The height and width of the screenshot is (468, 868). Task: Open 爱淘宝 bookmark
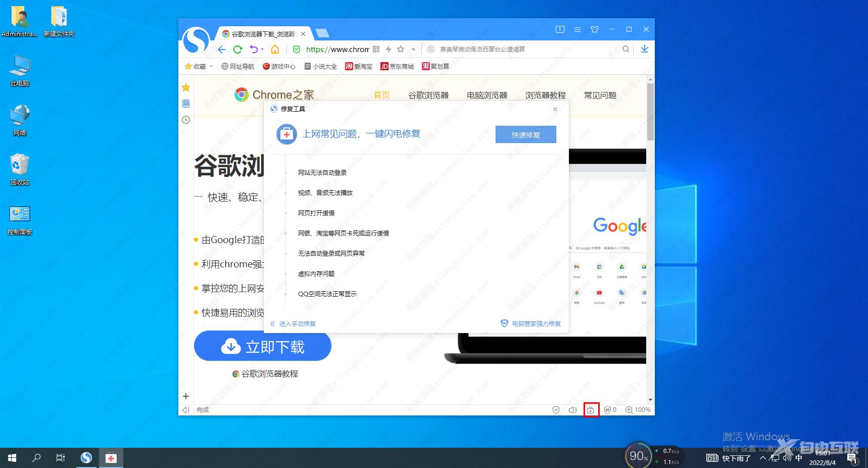(x=358, y=66)
